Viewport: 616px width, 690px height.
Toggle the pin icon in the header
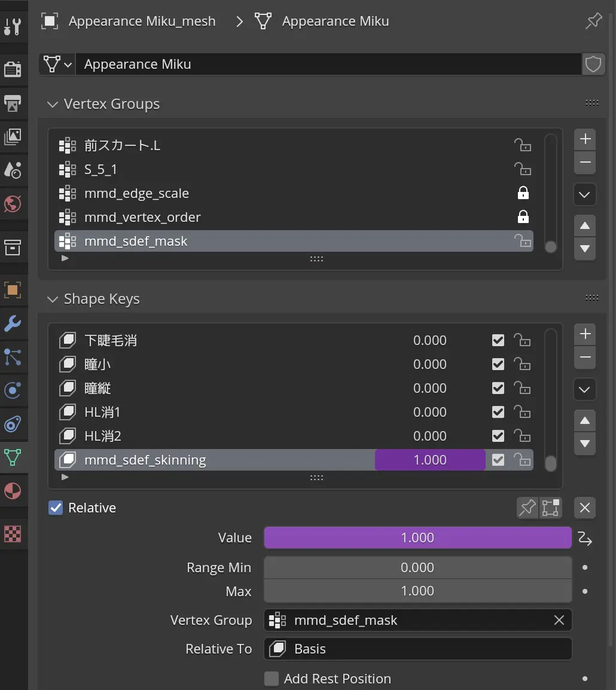pyautogui.click(x=593, y=21)
